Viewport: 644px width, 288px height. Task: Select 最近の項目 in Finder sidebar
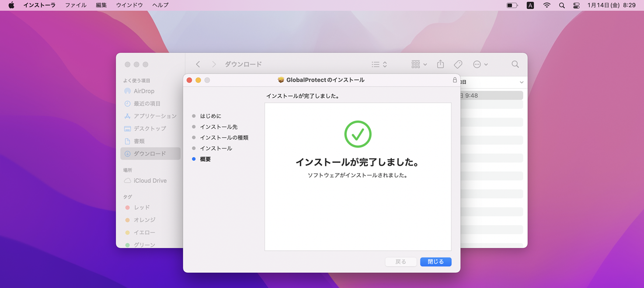(150, 104)
